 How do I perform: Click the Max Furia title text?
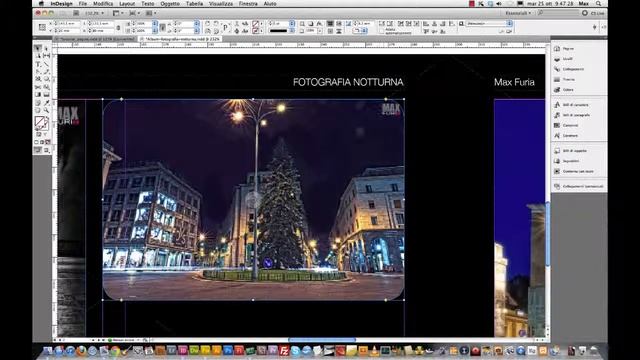tap(514, 82)
